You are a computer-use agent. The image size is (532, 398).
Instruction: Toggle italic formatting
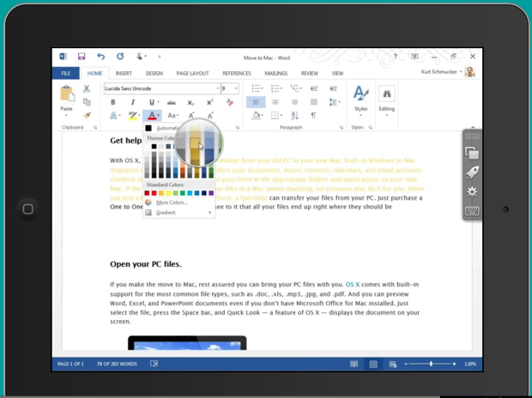tap(133, 102)
